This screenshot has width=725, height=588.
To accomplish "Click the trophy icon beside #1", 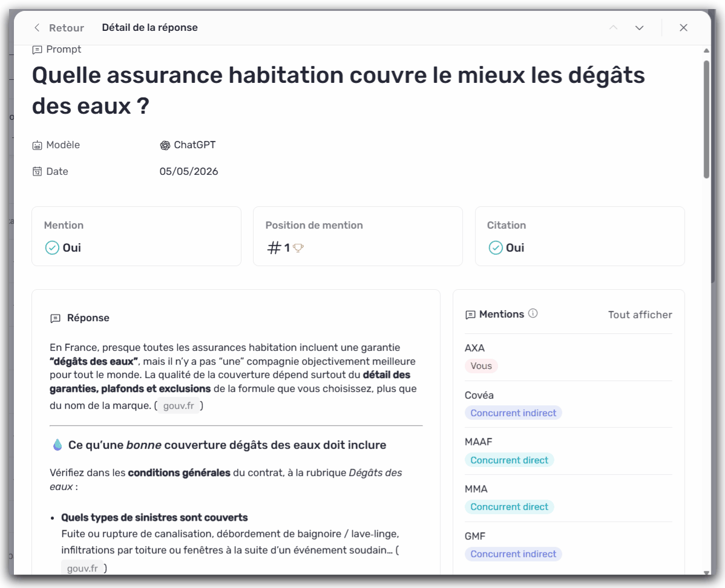I will point(298,248).
